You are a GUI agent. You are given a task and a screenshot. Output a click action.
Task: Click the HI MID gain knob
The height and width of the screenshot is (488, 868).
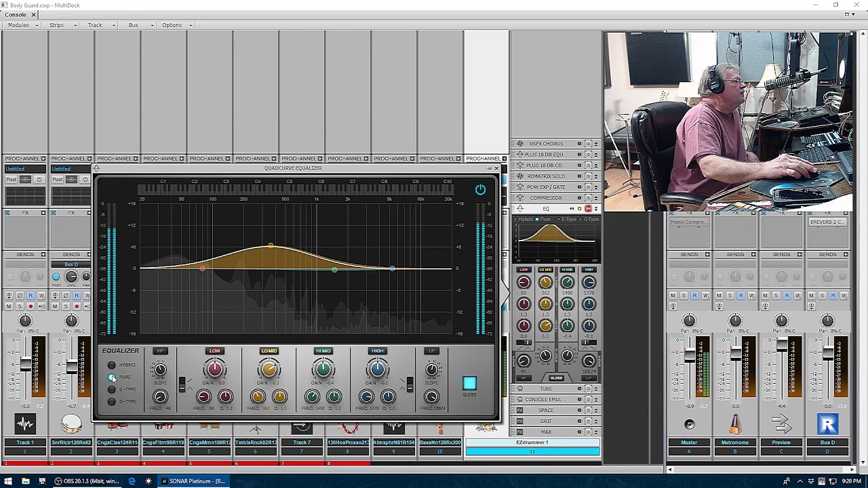pyautogui.click(x=323, y=369)
